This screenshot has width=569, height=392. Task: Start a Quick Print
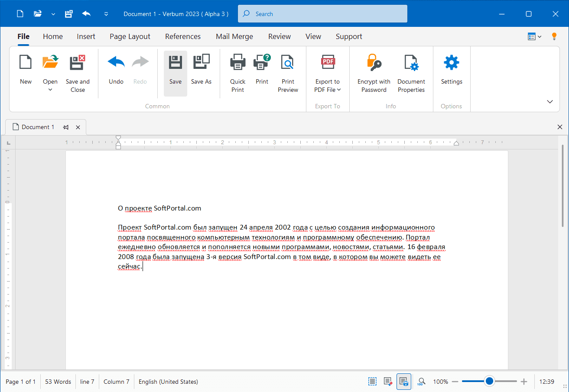point(237,74)
